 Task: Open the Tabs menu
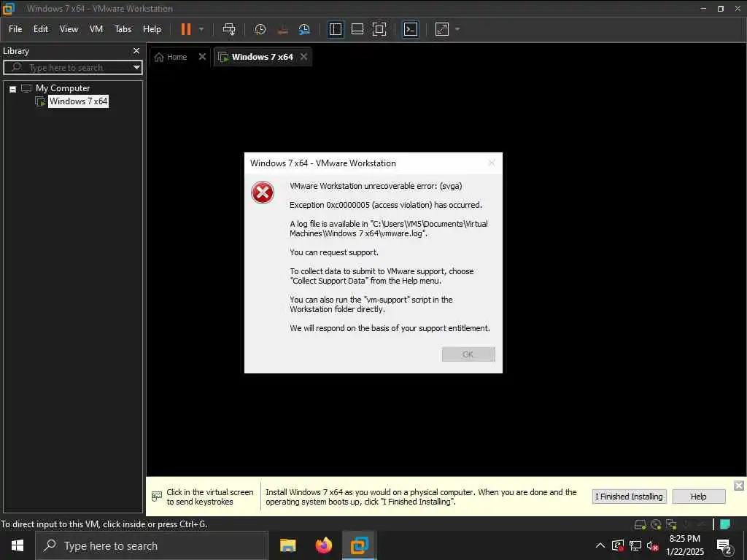tap(123, 29)
